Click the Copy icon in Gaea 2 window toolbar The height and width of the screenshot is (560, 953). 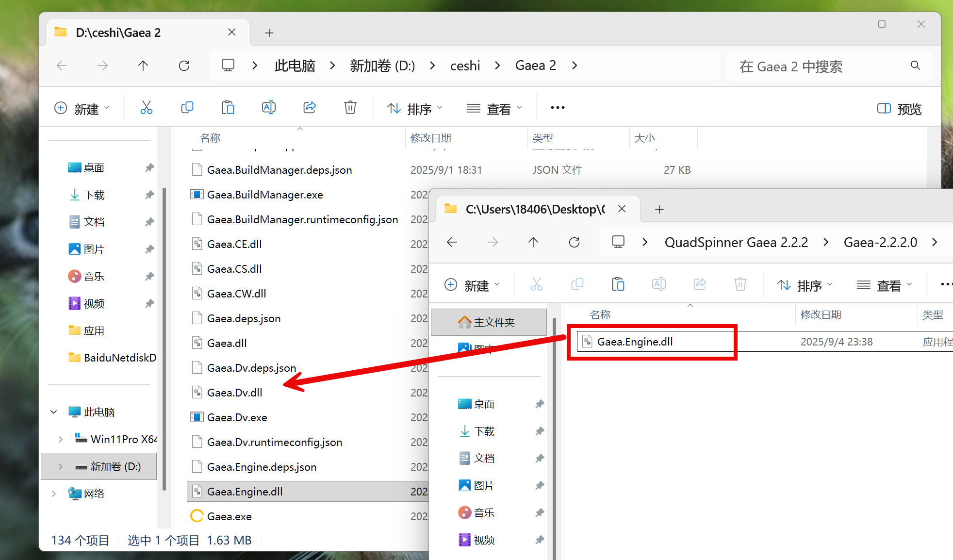[x=187, y=108]
